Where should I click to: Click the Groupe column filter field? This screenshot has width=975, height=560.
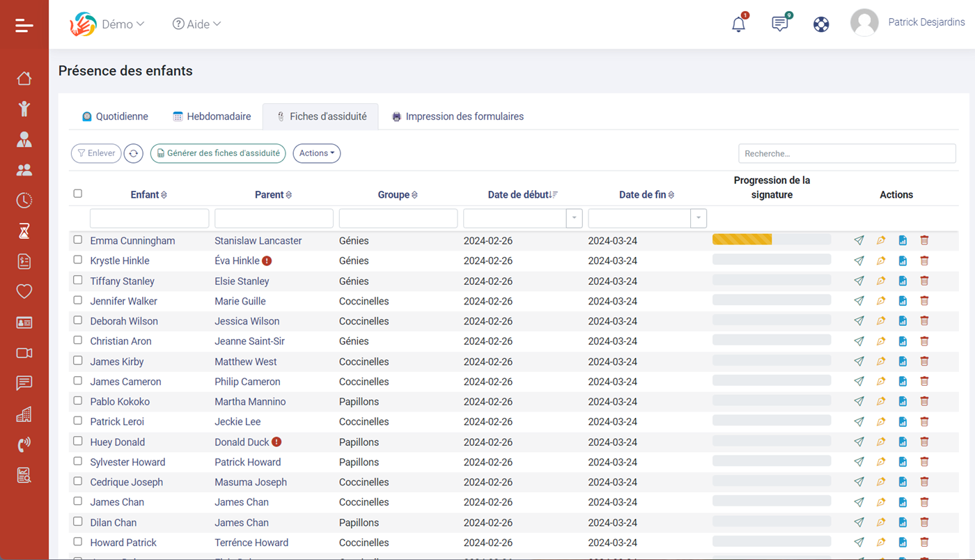pos(398,218)
